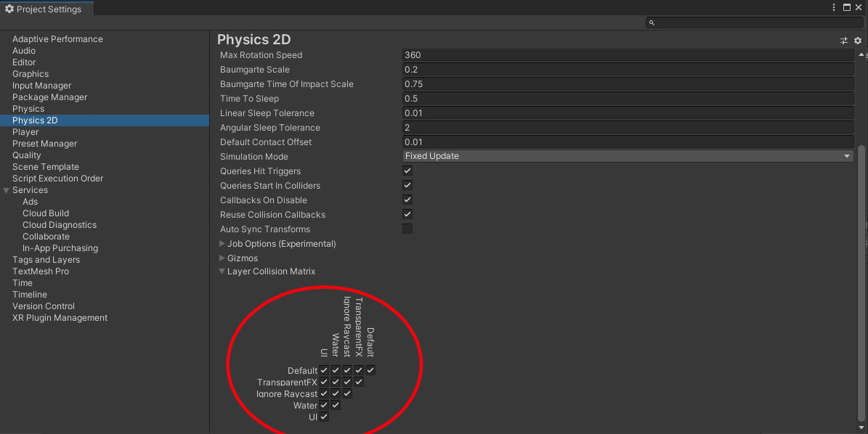Expand Job Options (Experimental)
Viewport: 868px width, 434px height.
222,243
